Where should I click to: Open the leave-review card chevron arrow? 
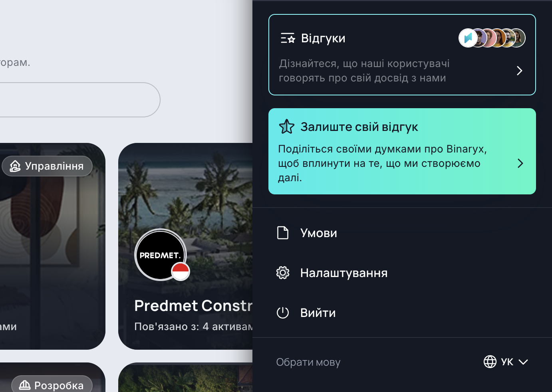tap(520, 163)
